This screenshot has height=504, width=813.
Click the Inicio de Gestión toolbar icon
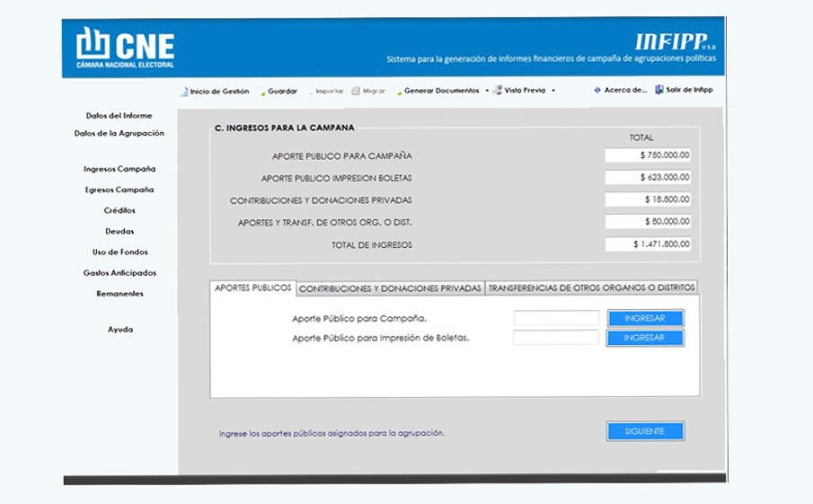(x=184, y=92)
